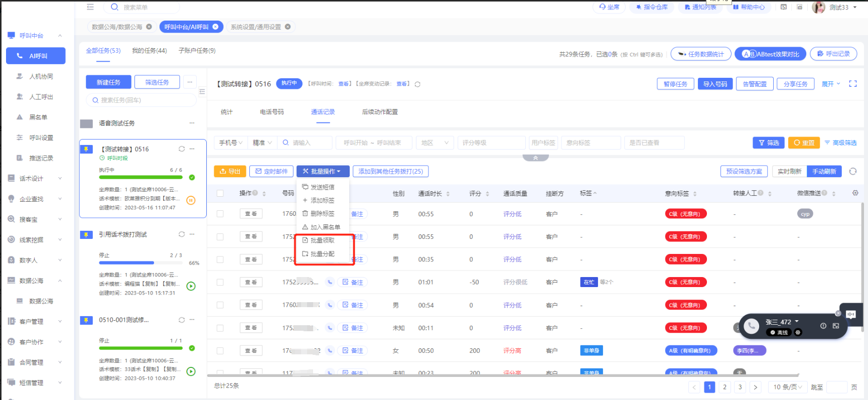Click the red C级(无意向) tag in first row
Viewport: 868px width, 400px height.
point(685,214)
